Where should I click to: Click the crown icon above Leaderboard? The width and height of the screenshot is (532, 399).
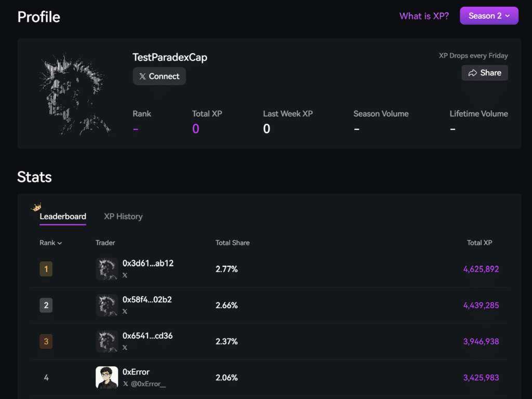36,207
